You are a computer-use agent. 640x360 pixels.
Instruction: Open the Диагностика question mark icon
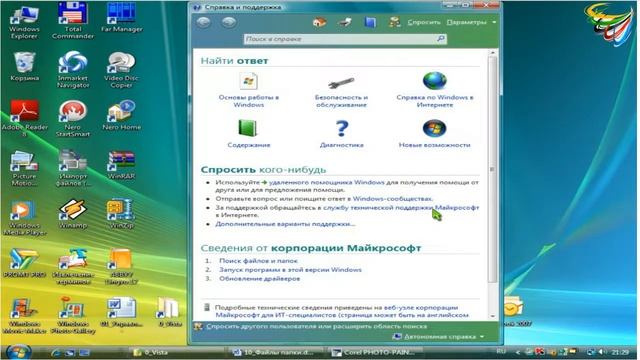[x=342, y=128]
